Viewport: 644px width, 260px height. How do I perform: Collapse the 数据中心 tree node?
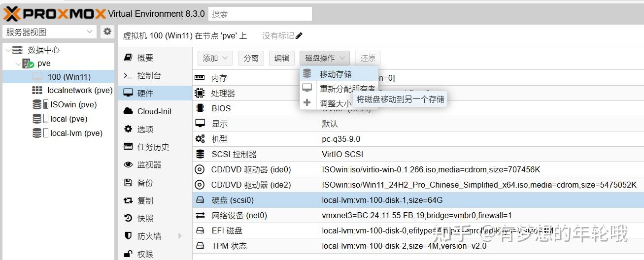click(x=8, y=50)
